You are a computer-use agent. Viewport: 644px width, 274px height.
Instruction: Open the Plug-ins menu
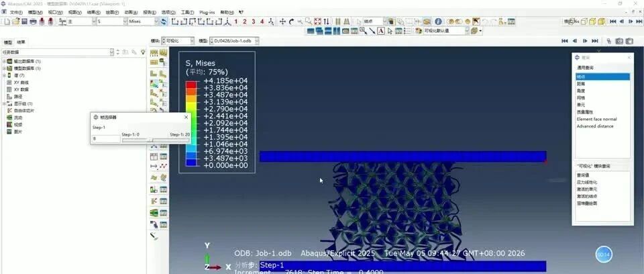pyautogui.click(x=207, y=12)
